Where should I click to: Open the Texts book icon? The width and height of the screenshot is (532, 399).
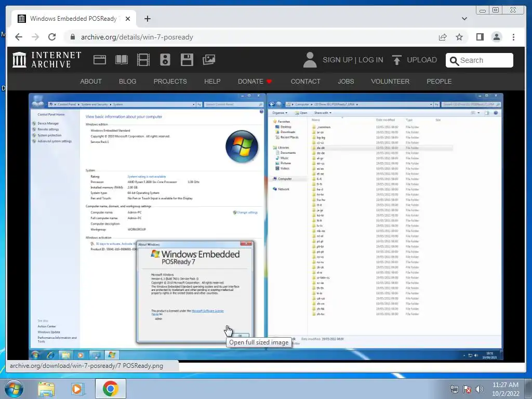(x=122, y=60)
